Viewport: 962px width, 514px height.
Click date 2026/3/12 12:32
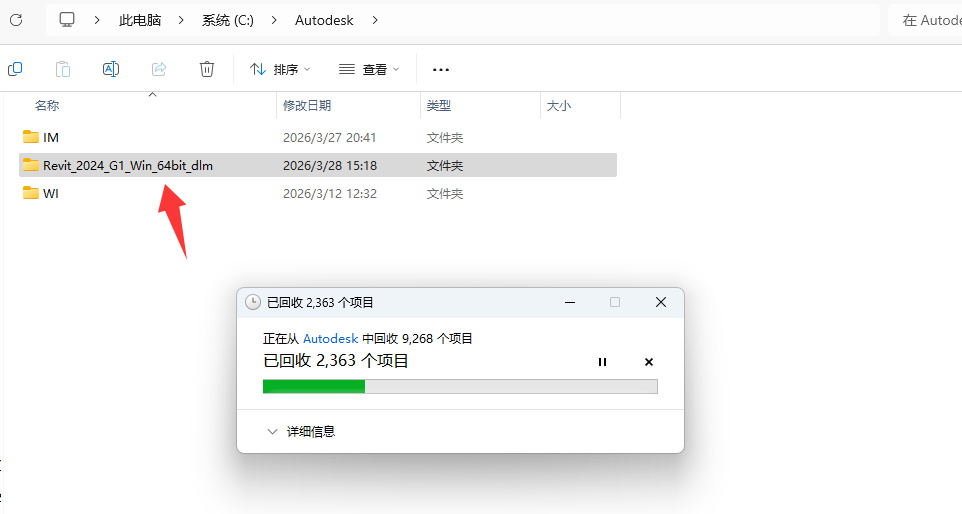(x=329, y=193)
